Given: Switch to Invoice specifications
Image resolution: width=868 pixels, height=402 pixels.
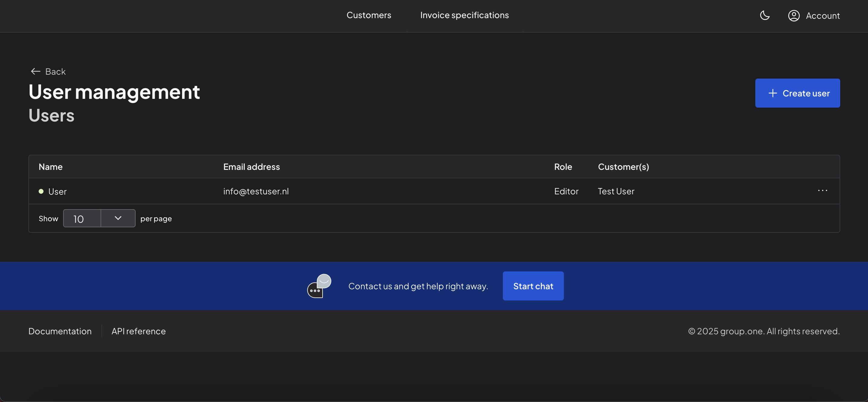Looking at the screenshot, I should [464, 15].
